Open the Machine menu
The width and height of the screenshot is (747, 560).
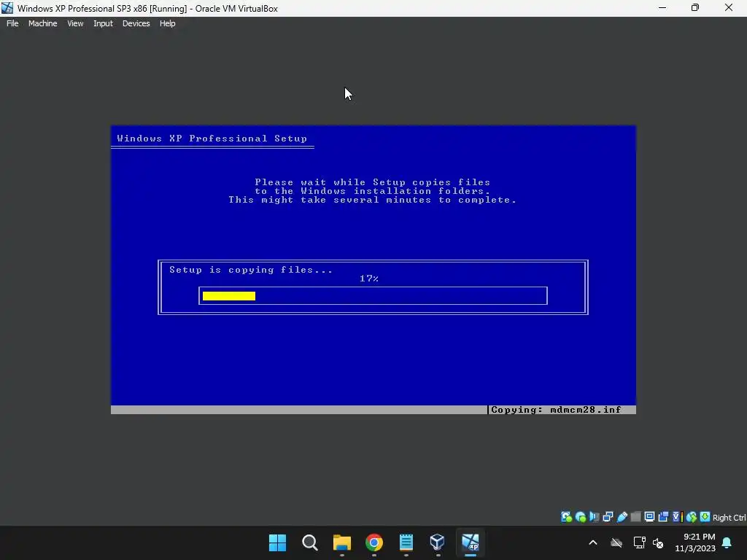coord(42,23)
